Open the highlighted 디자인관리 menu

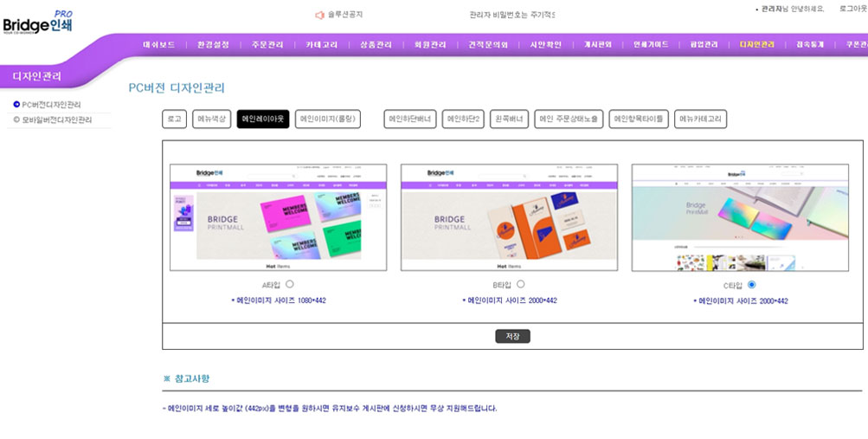756,45
